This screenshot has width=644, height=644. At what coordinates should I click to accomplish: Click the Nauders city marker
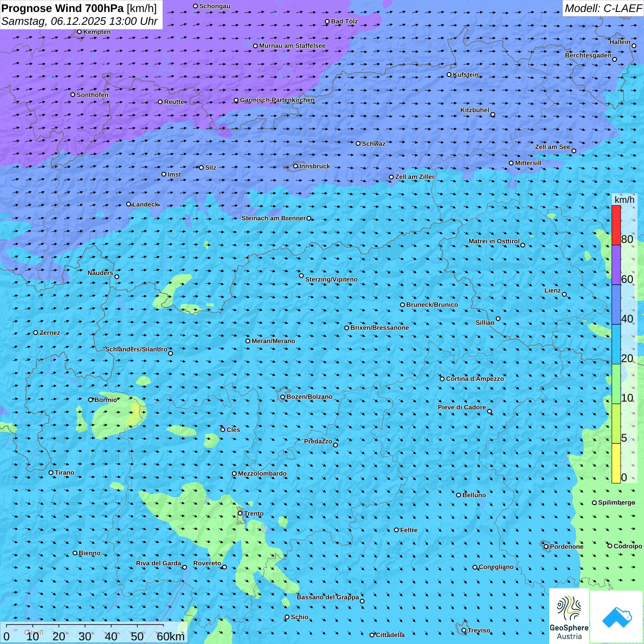[x=117, y=277]
